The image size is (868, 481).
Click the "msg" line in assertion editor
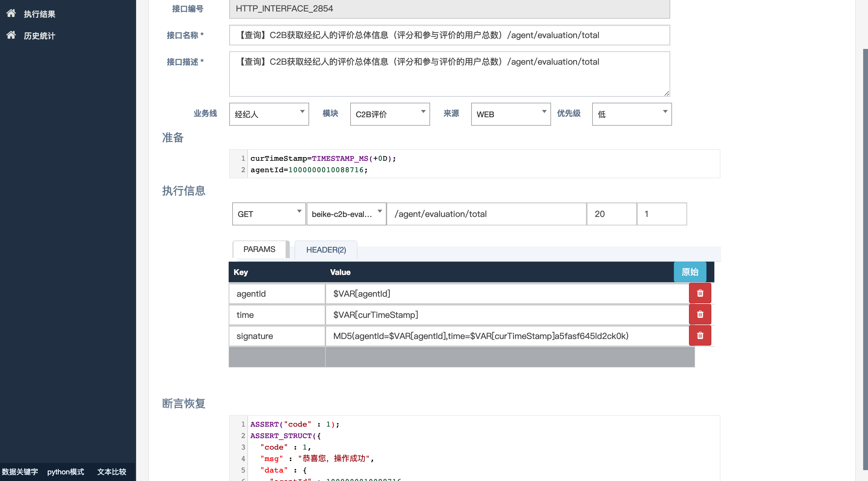pos(317,458)
